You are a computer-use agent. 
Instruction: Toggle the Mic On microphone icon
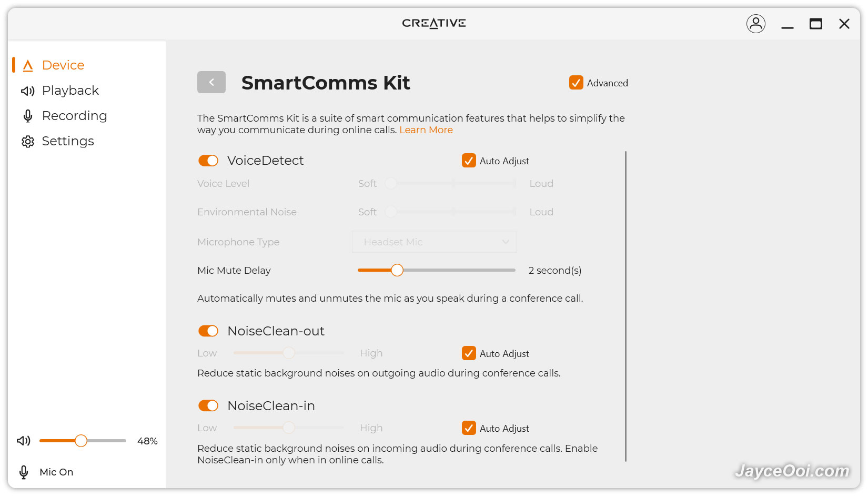click(x=24, y=472)
